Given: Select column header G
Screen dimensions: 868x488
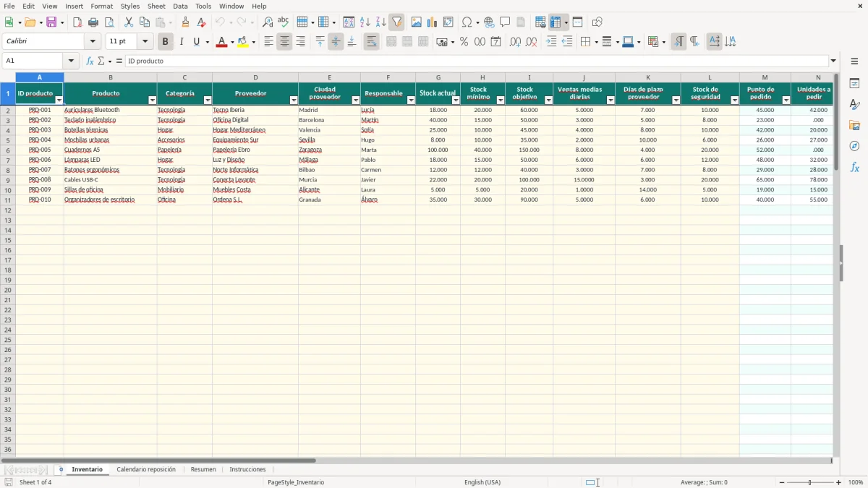Looking at the screenshot, I should point(438,77).
